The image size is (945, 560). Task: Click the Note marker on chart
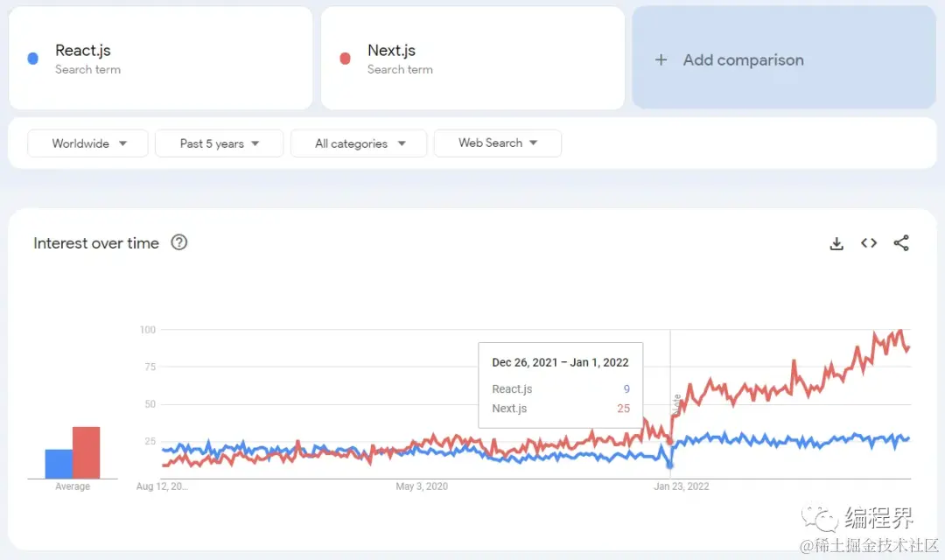676,405
